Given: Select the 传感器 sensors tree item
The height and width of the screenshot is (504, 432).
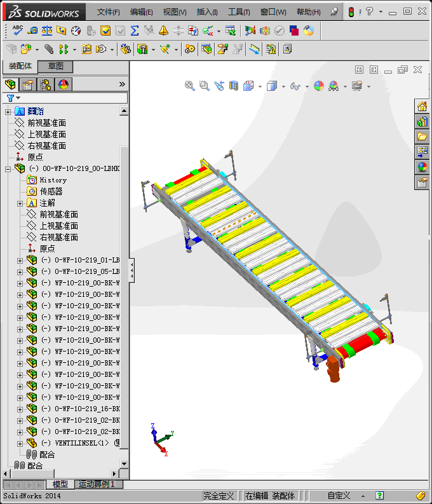Looking at the screenshot, I should point(51,191).
